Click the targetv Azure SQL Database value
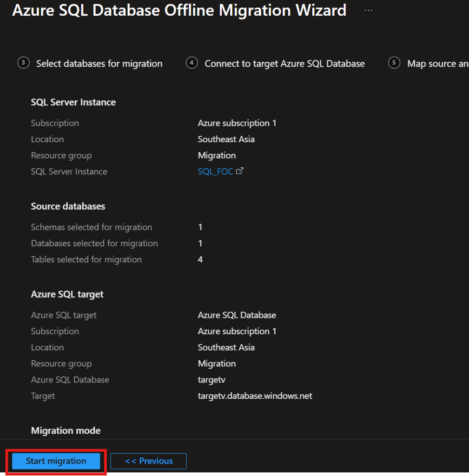 coord(211,380)
